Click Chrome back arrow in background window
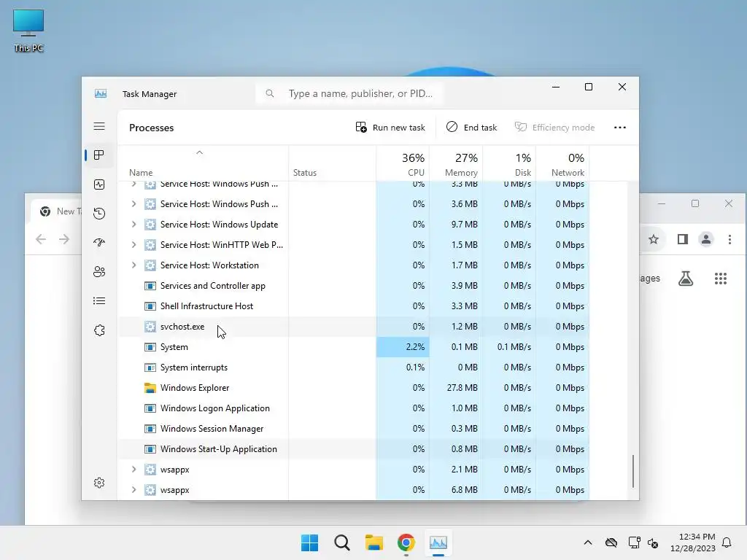This screenshot has width=747, height=560. 41,239
